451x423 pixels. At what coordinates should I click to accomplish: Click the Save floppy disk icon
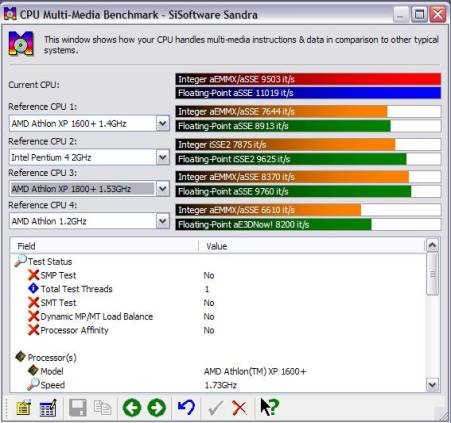pos(78,407)
